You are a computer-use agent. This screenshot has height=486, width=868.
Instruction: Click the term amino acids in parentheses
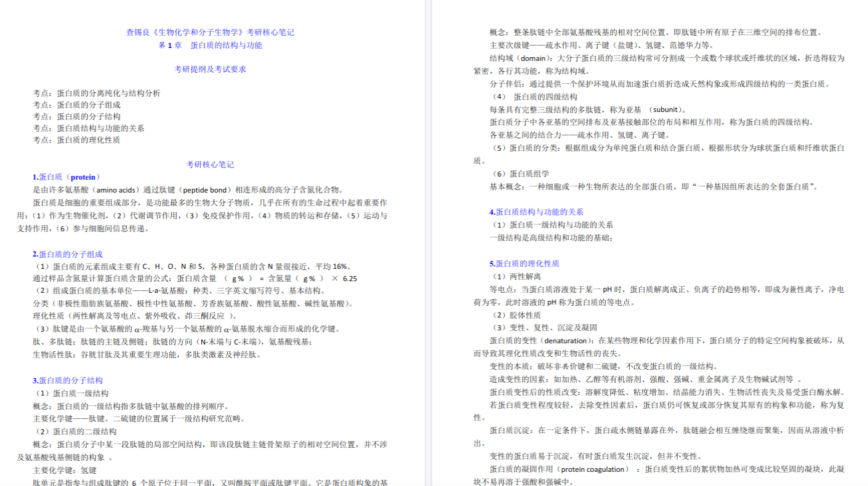point(118,189)
